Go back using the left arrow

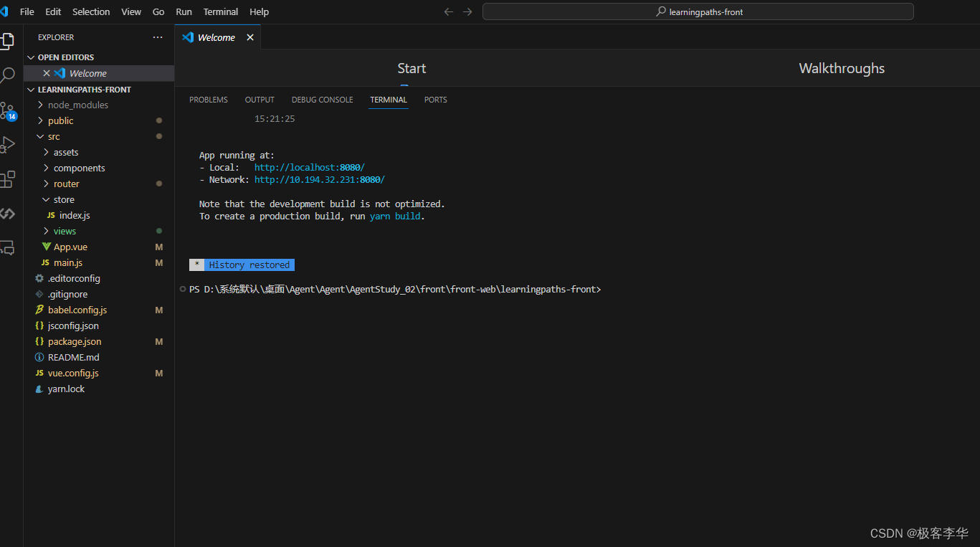[x=449, y=11]
